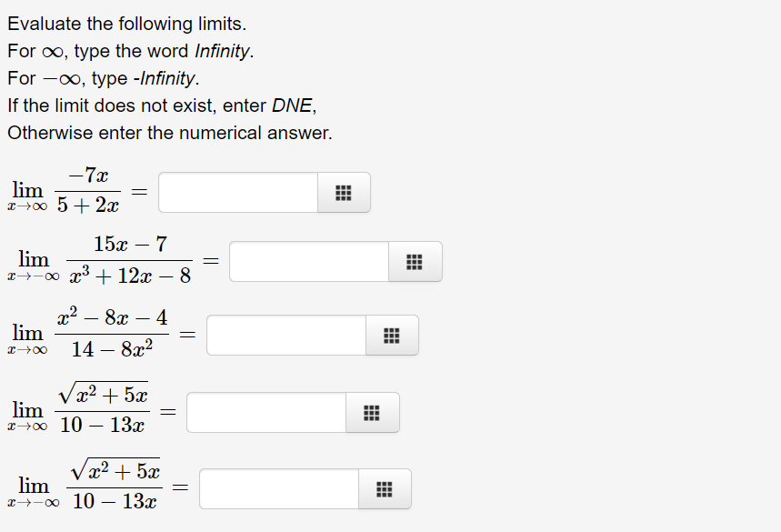Screen dimensions: 781x532
Task: Click the keypad icon beside the (15x-7) limit
Action: [x=415, y=261]
